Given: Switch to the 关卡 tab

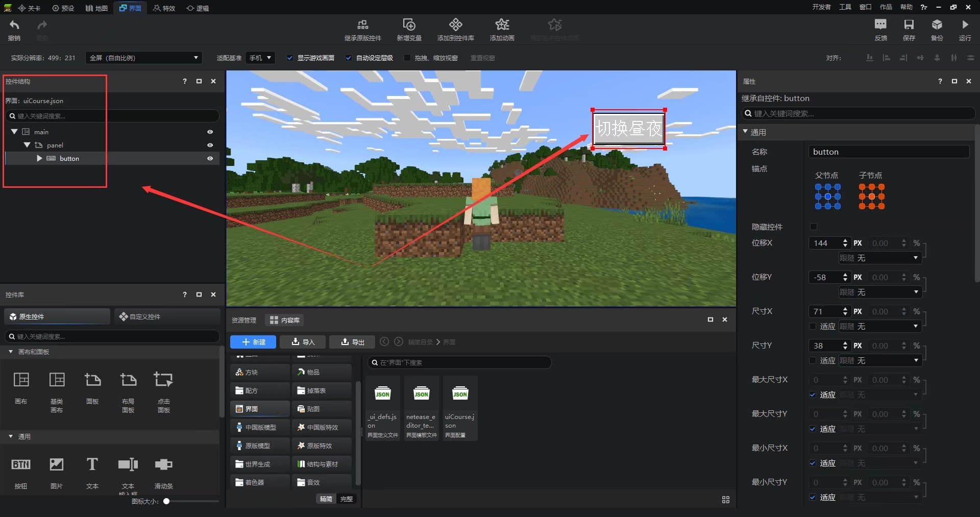Looking at the screenshot, I should click(x=30, y=8).
